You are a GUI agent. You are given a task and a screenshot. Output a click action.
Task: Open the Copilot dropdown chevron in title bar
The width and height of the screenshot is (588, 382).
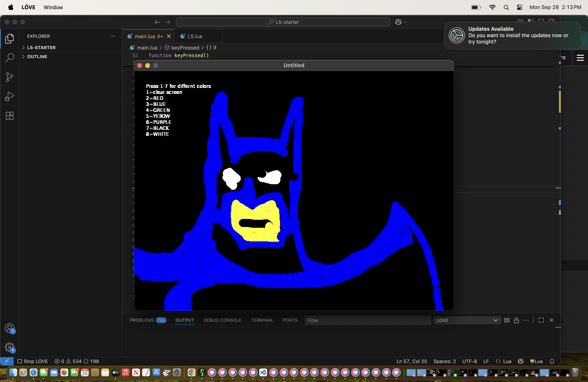(x=405, y=22)
